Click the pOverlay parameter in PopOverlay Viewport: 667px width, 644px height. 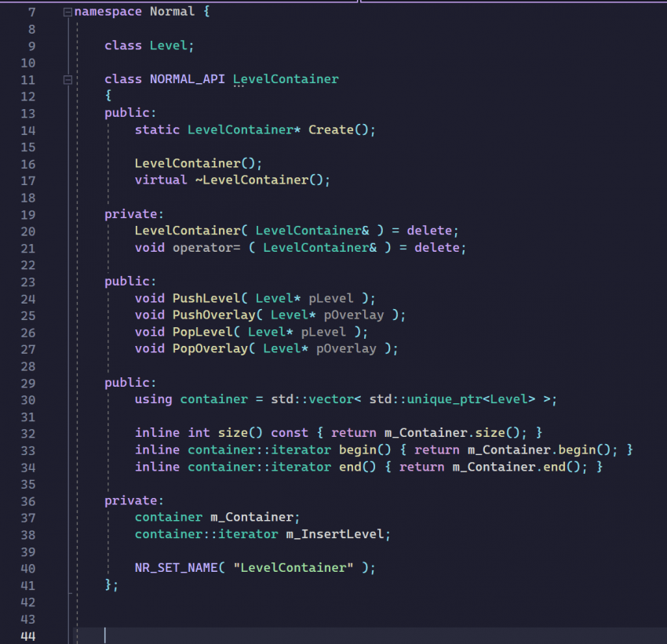(x=346, y=348)
